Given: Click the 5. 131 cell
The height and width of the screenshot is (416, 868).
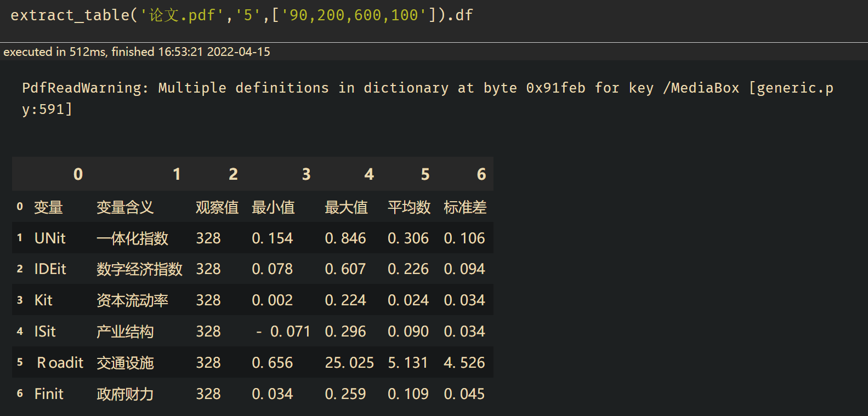Looking at the screenshot, I should (407, 363).
